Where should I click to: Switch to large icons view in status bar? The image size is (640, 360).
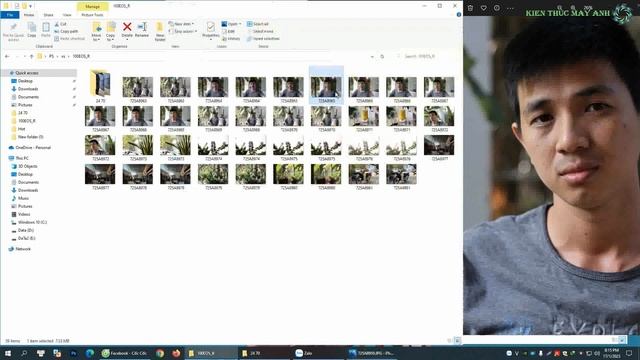tap(457, 340)
